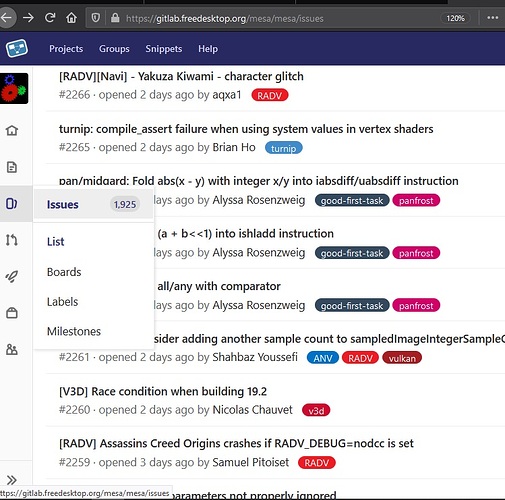Screen dimensions: 505x500
Task: Open Alyssa Rosenzweig on comparator issue
Action: coord(259,305)
